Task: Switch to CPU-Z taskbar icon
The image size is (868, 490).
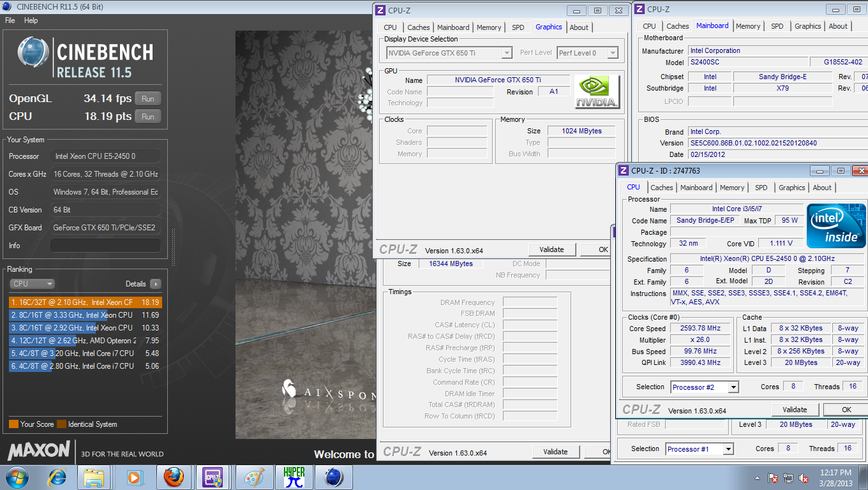Action: coord(213,477)
